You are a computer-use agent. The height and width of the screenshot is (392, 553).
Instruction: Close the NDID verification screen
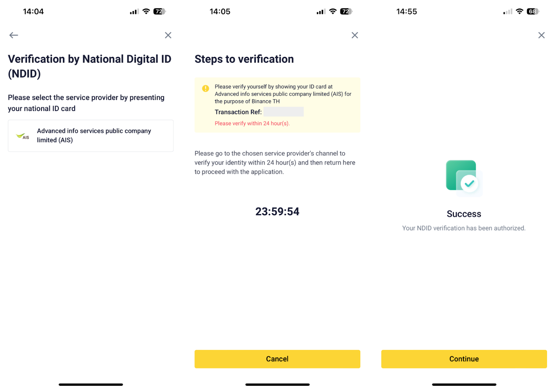point(168,35)
